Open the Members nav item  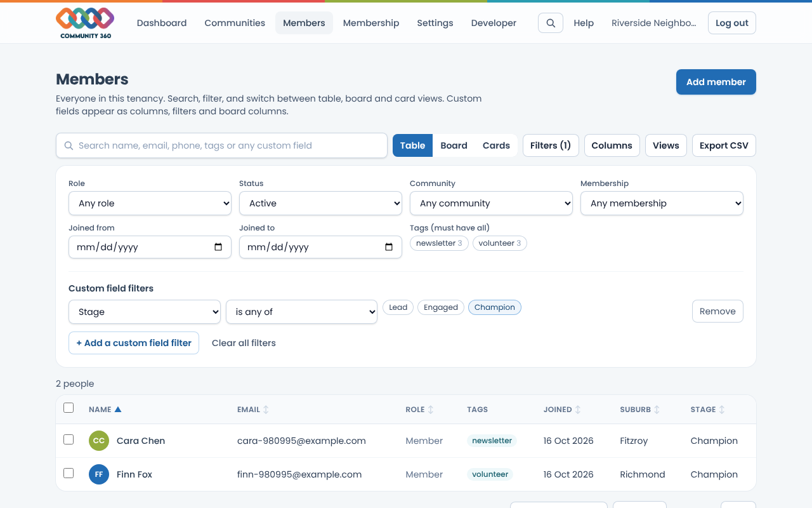pyautogui.click(x=304, y=23)
